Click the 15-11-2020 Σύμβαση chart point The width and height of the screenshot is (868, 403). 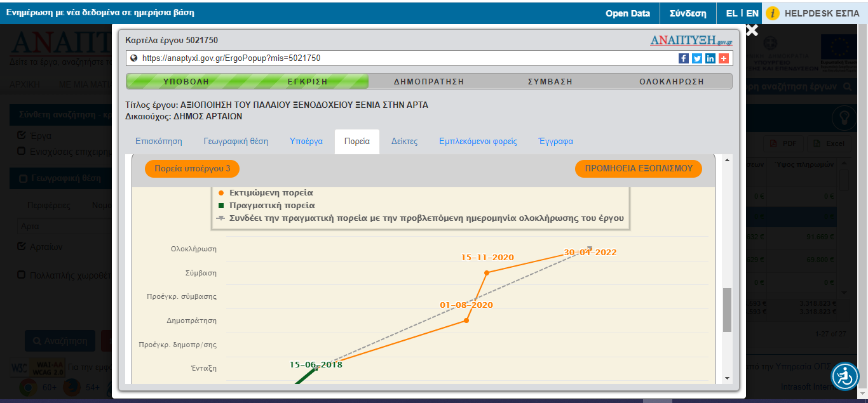click(487, 272)
